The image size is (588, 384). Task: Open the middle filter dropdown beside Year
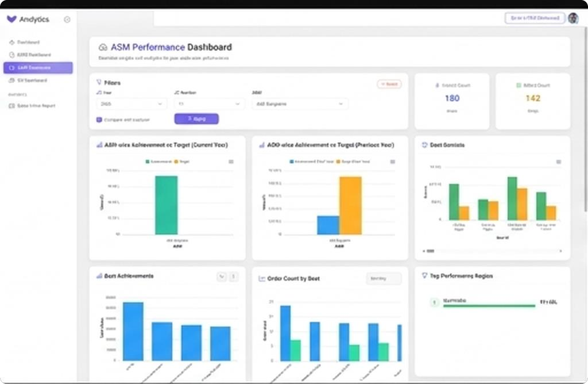click(209, 104)
